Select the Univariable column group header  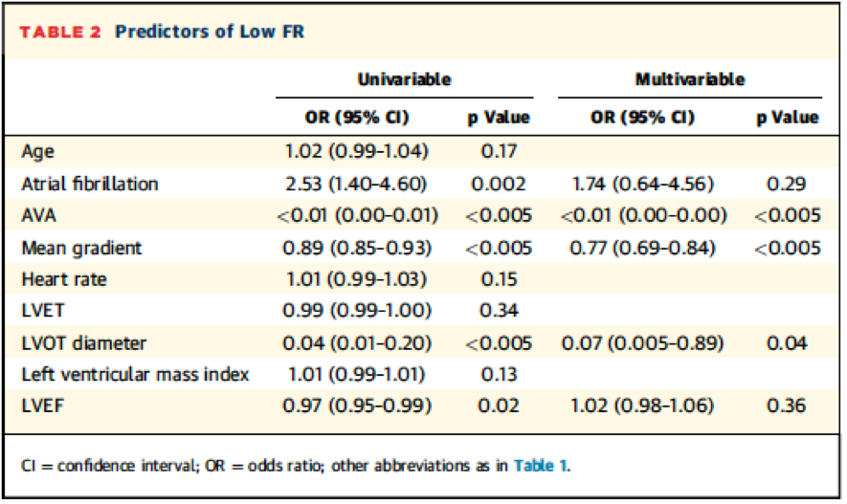pos(404,79)
